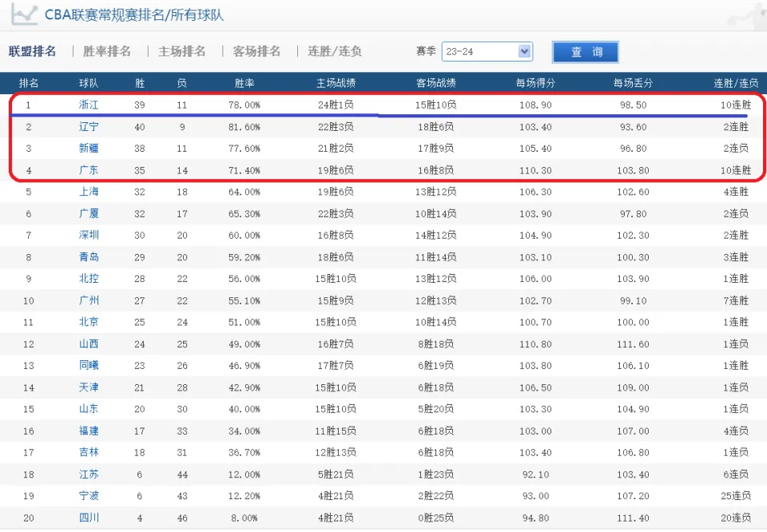Select the 111.40 points-allowed cell for 四川

click(634, 518)
